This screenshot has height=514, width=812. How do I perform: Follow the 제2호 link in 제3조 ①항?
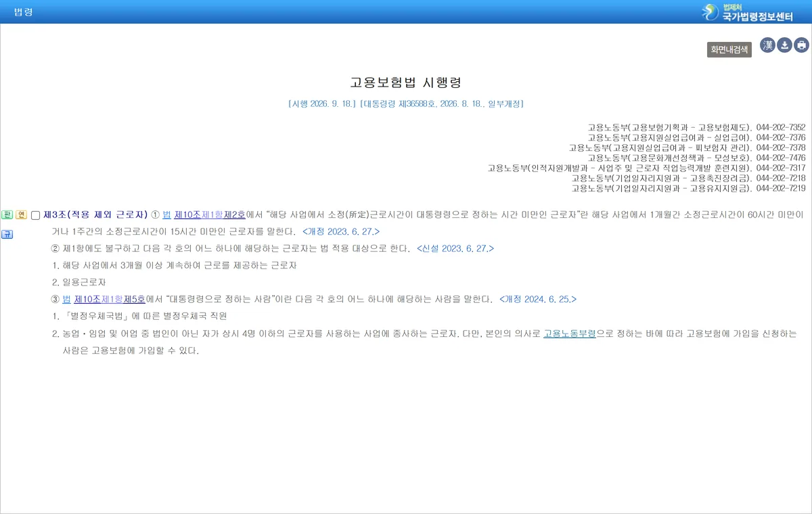click(234, 214)
